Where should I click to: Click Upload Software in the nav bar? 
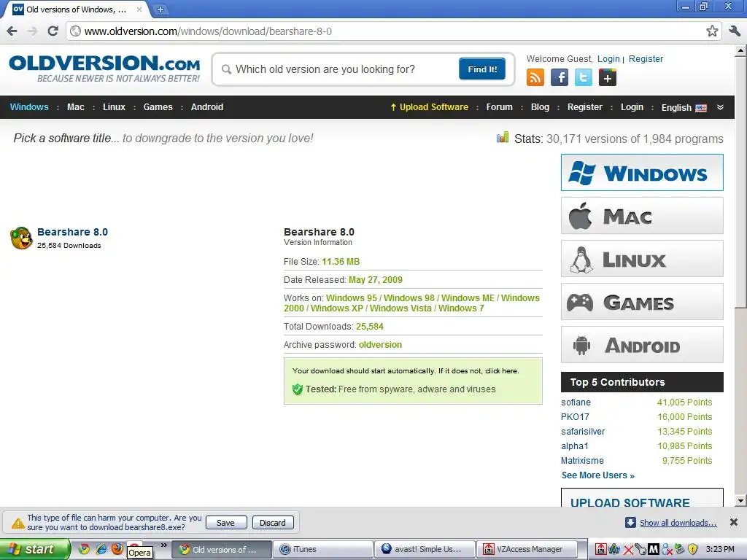pyautogui.click(x=429, y=107)
